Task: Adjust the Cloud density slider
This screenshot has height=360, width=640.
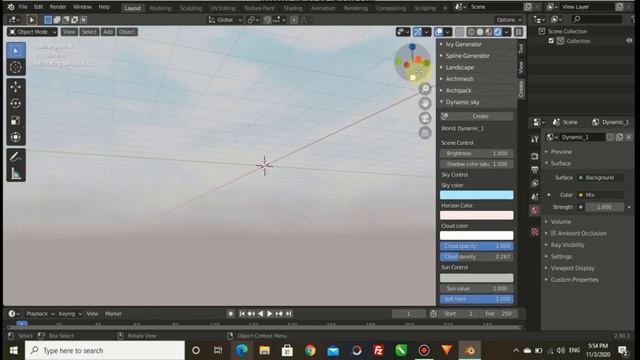Action: [x=477, y=257]
